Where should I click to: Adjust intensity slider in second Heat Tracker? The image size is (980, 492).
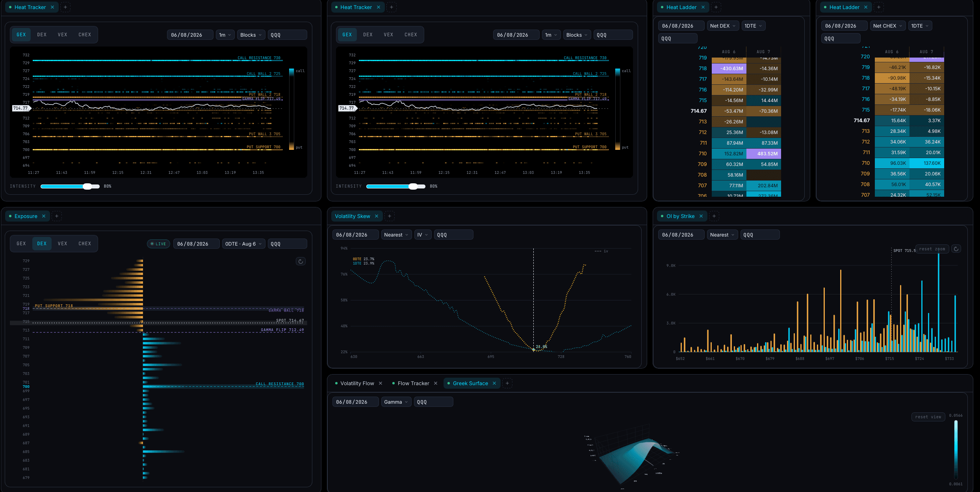coord(396,186)
